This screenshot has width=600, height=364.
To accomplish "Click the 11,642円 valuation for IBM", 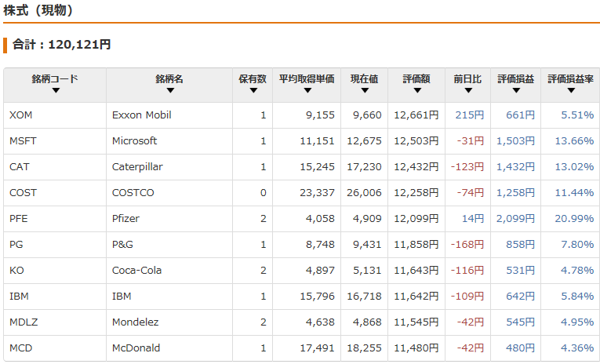I will [x=416, y=297].
